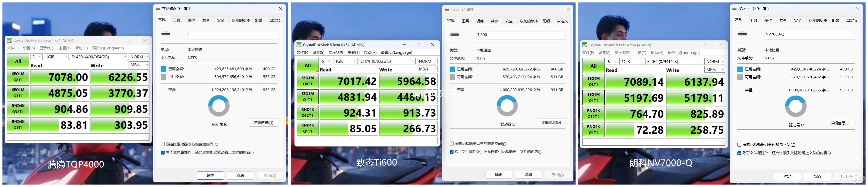This screenshot has height=187, width=868.
Task: Open NORM profile dropdown in the 954GiB window
Action: coord(139,57)
